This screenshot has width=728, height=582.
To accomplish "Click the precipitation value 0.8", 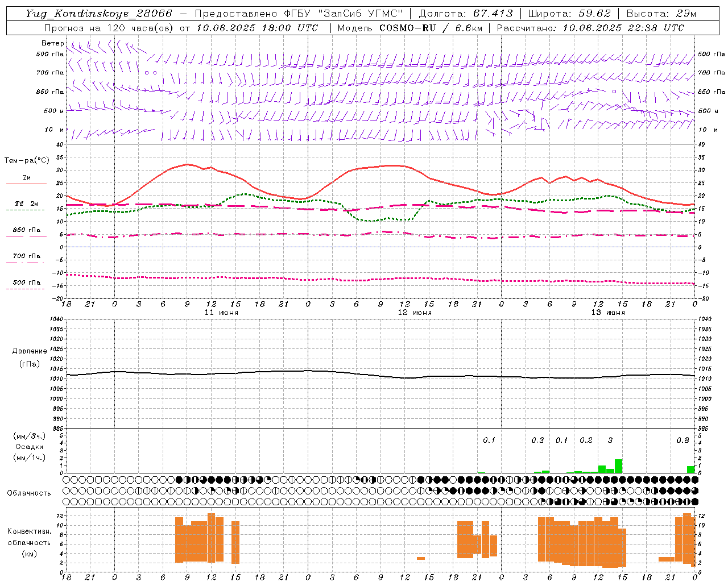I will [682, 440].
